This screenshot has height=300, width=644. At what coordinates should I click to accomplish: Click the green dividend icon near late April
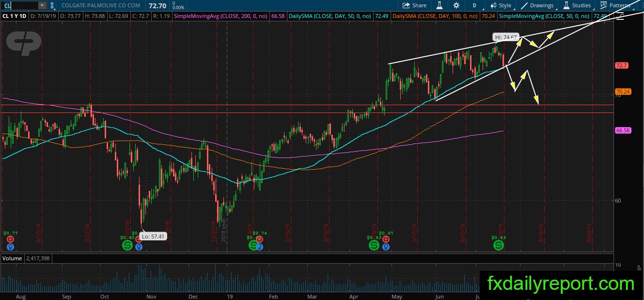374,245
